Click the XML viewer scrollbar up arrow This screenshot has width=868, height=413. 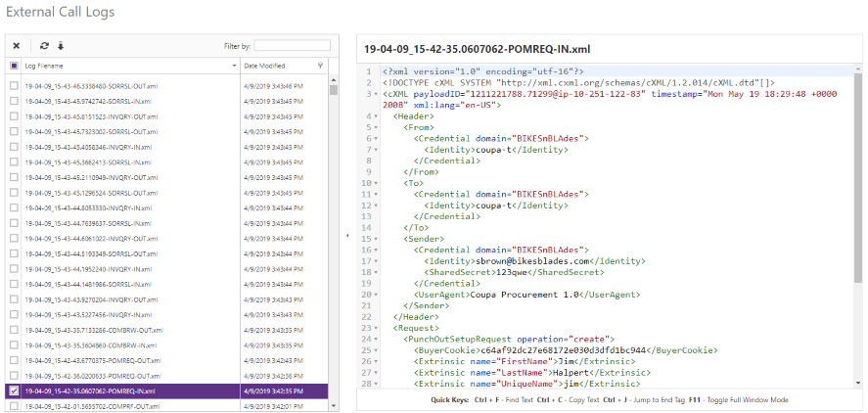(x=858, y=69)
